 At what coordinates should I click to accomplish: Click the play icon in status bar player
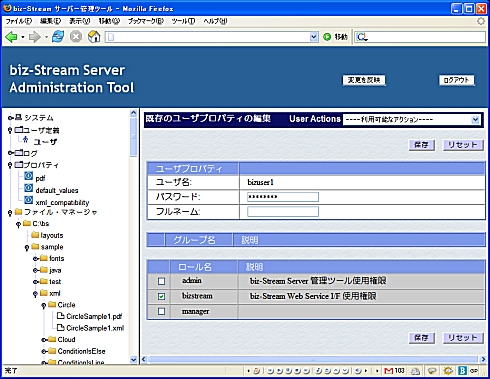pos(280,371)
